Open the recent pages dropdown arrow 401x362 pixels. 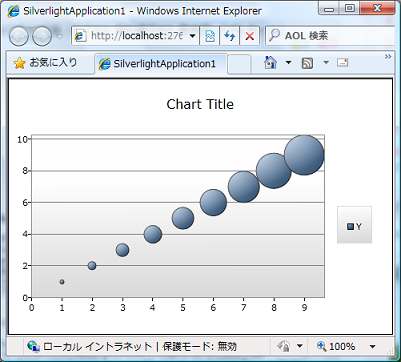click(59, 36)
